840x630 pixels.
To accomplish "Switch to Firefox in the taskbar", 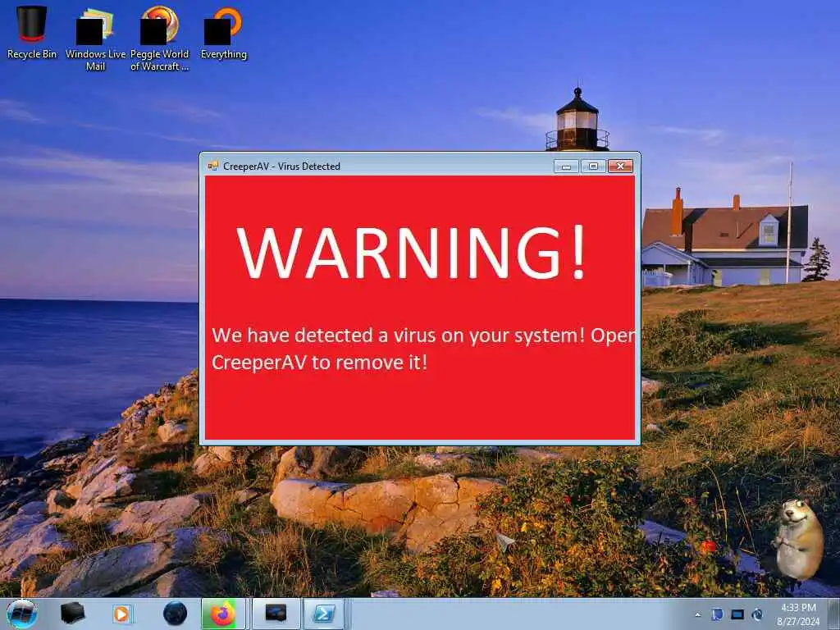I will click(223, 614).
